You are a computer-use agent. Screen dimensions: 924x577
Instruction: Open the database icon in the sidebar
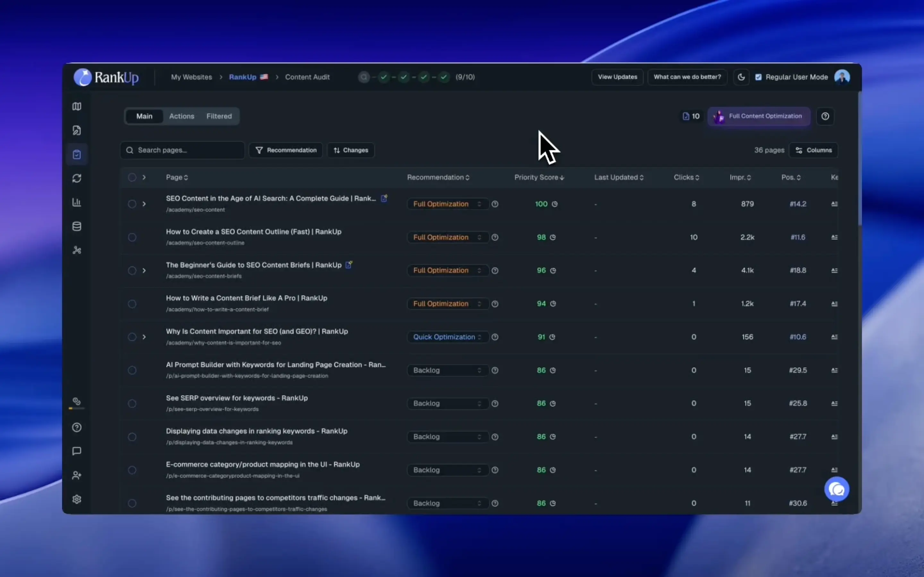[x=77, y=226]
